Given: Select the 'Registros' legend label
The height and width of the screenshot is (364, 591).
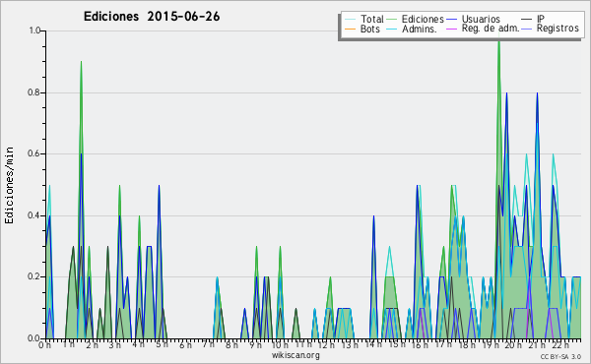Looking at the screenshot, I should (558, 29).
